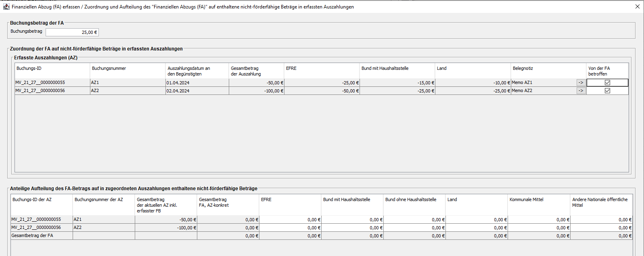The image size is (644, 256).
Task: Click the Buchungsbetrag input field
Action: (72, 32)
